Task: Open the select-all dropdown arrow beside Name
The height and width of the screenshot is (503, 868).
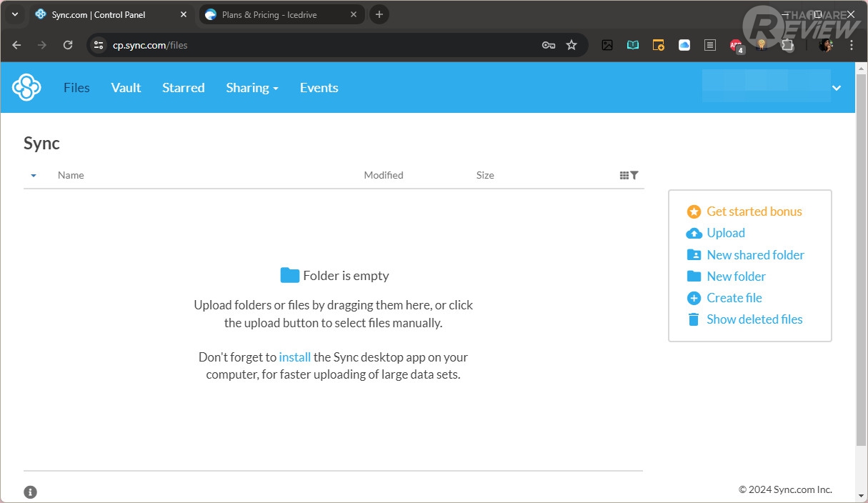Action: [x=34, y=176]
